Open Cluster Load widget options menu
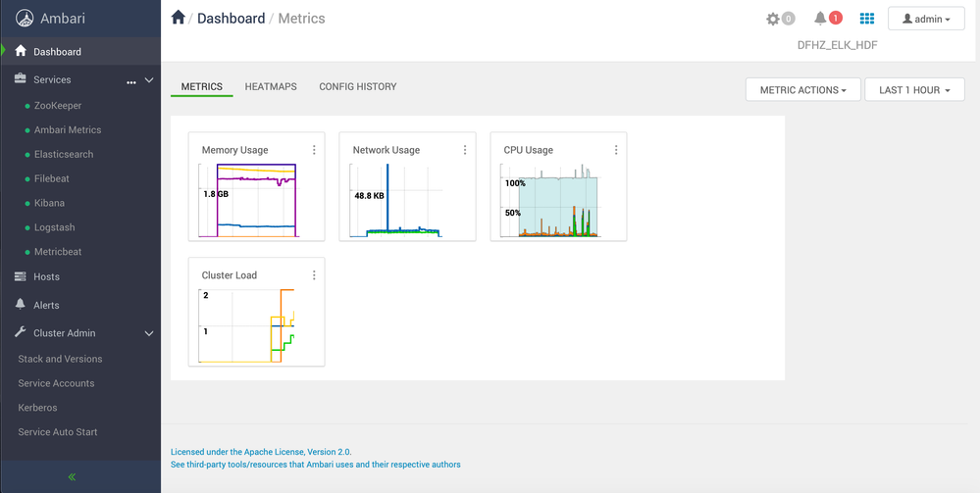980x493 pixels. point(314,275)
